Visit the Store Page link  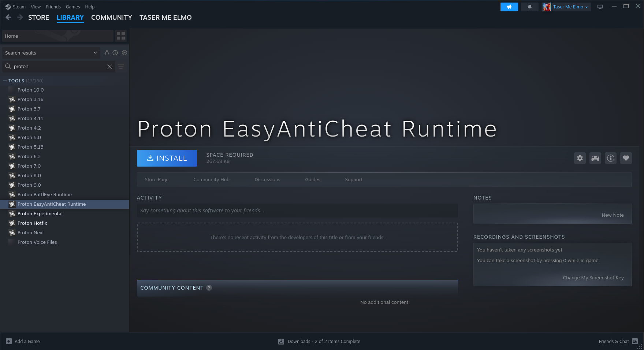pos(157,180)
